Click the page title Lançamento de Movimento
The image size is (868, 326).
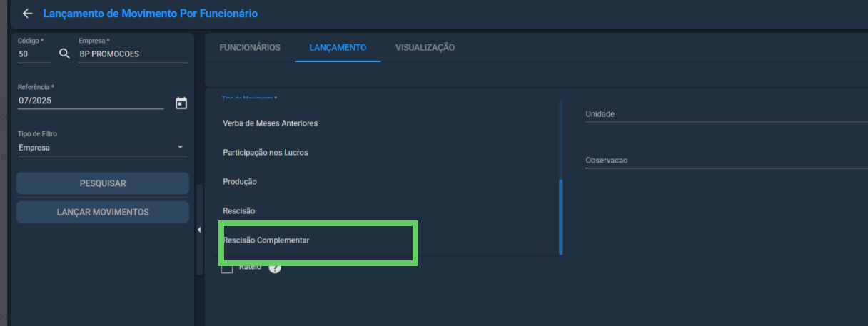click(151, 14)
